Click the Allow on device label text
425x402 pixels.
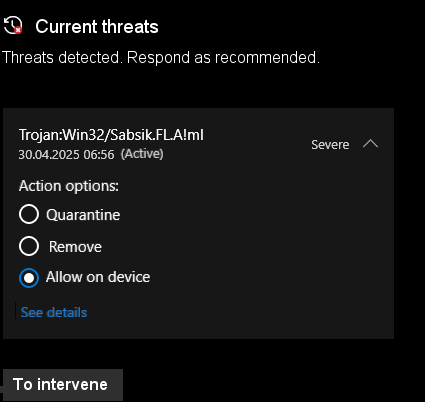click(98, 277)
